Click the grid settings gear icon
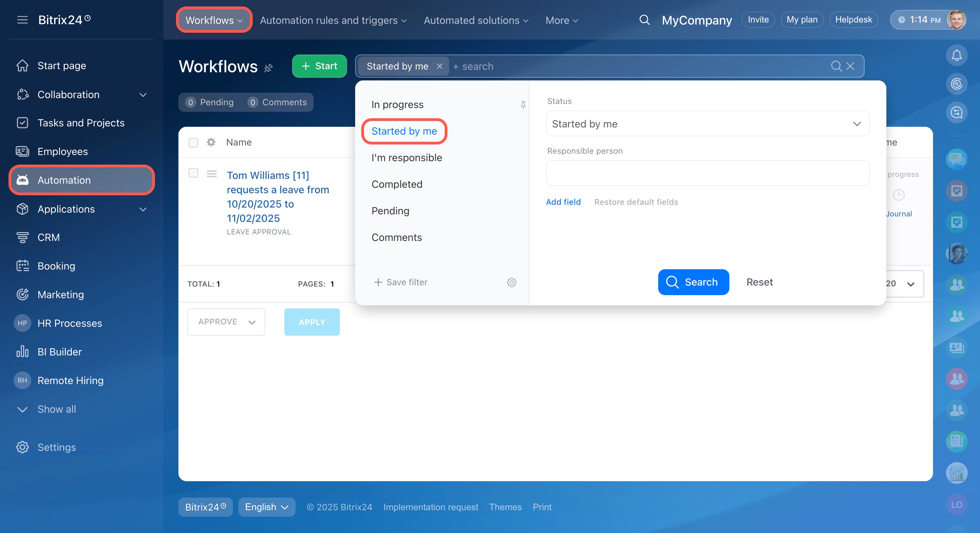The height and width of the screenshot is (533, 980). (x=211, y=142)
